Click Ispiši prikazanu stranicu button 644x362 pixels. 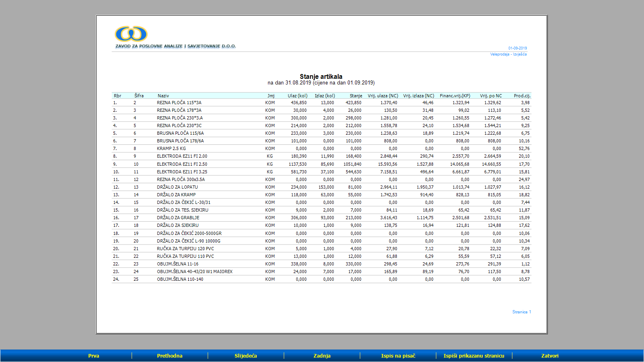(x=474, y=356)
